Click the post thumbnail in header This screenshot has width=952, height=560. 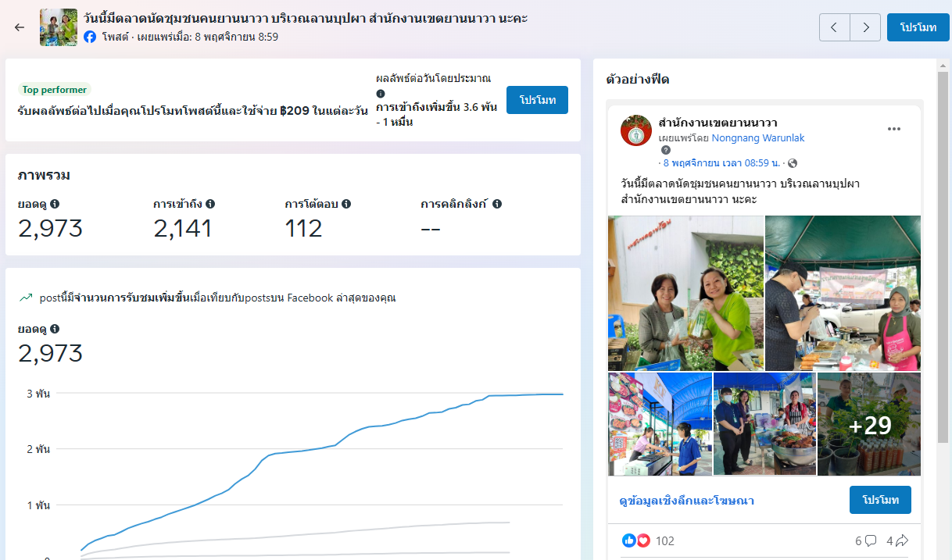59,27
